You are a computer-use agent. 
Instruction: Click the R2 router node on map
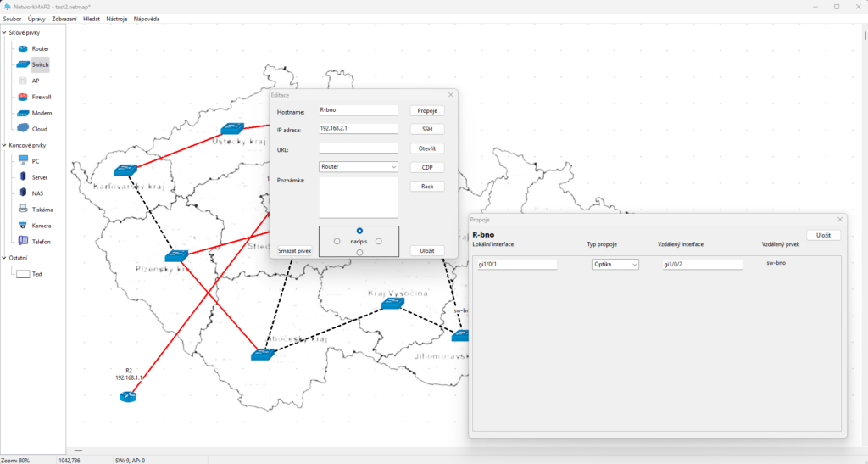[x=128, y=396]
